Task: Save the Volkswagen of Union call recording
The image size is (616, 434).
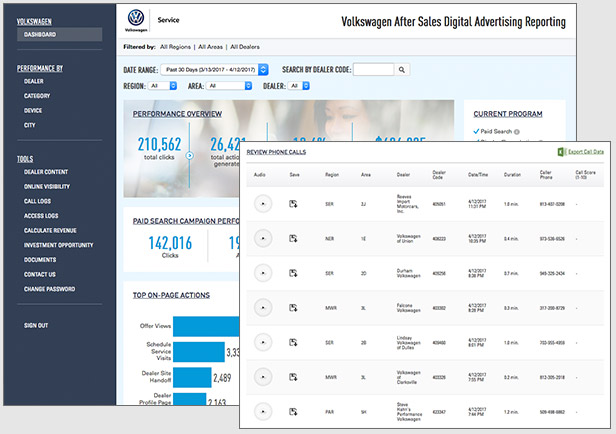Action: pos(293,238)
